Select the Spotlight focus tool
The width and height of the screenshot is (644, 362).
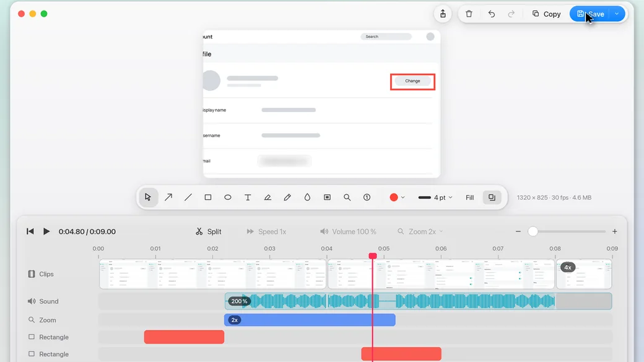pos(327,197)
